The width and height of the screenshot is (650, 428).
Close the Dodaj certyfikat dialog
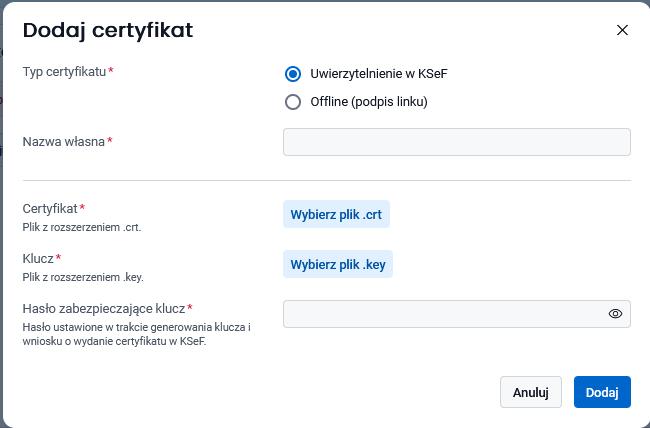click(622, 30)
